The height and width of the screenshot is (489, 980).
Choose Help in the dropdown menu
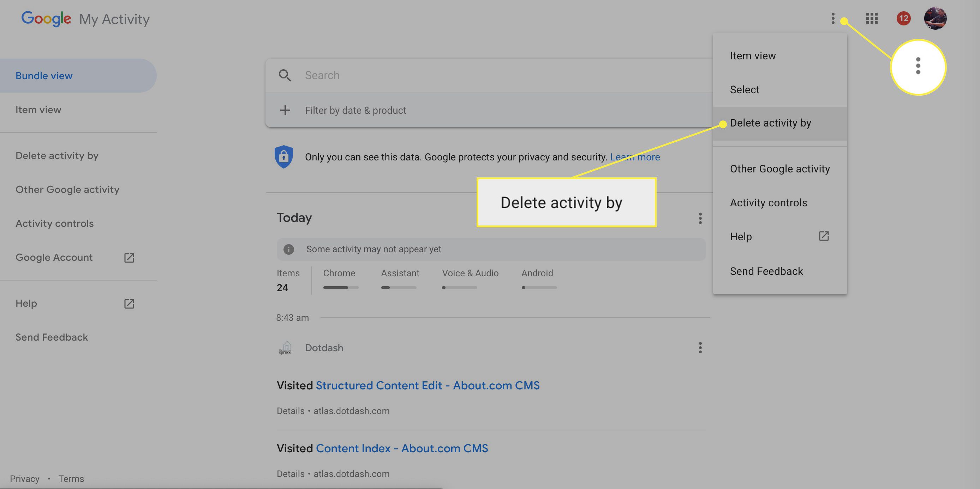pos(780,237)
